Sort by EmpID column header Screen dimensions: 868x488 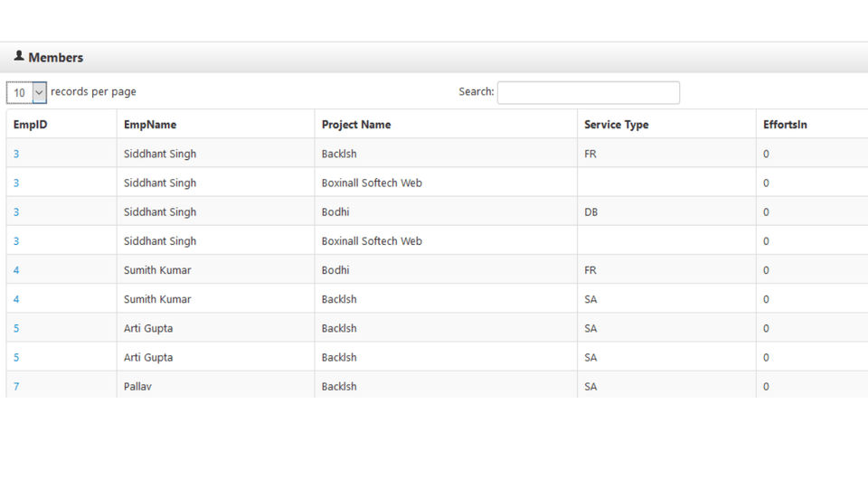click(31, 125)
